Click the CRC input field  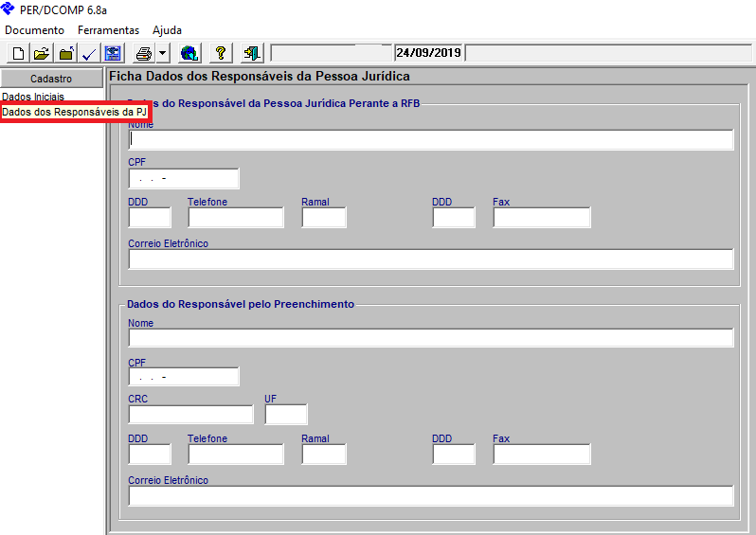coord(190,414)
